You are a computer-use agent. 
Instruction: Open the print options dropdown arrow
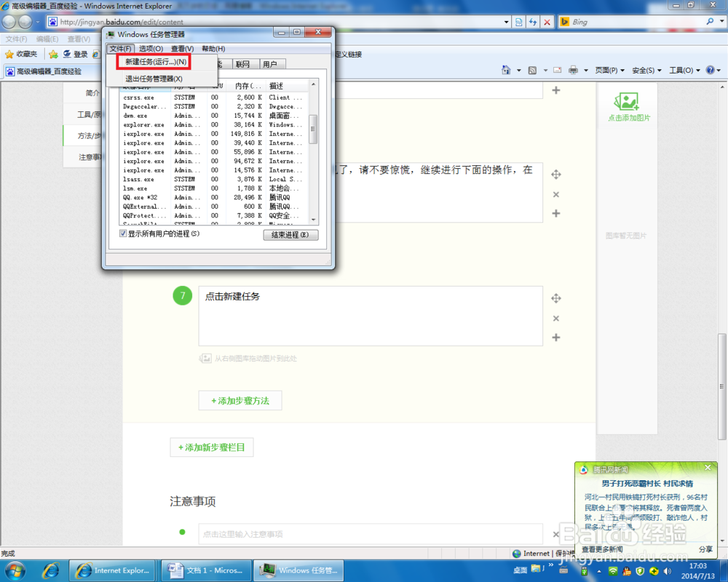click(x=586, y=71)
